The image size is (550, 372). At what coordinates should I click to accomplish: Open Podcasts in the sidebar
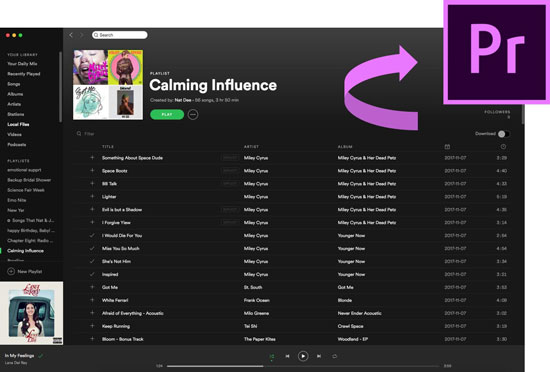(x=17, y=144)
